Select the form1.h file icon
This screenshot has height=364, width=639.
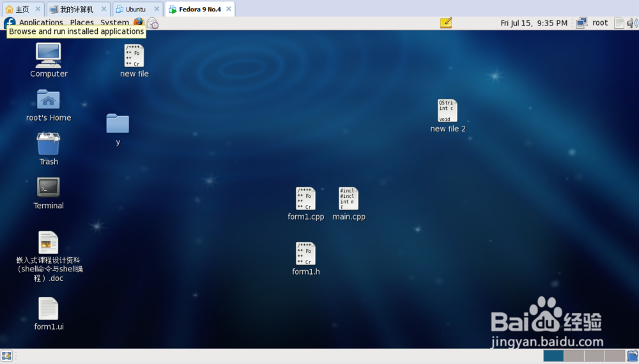pyautogui.click(x=305, y=254)
